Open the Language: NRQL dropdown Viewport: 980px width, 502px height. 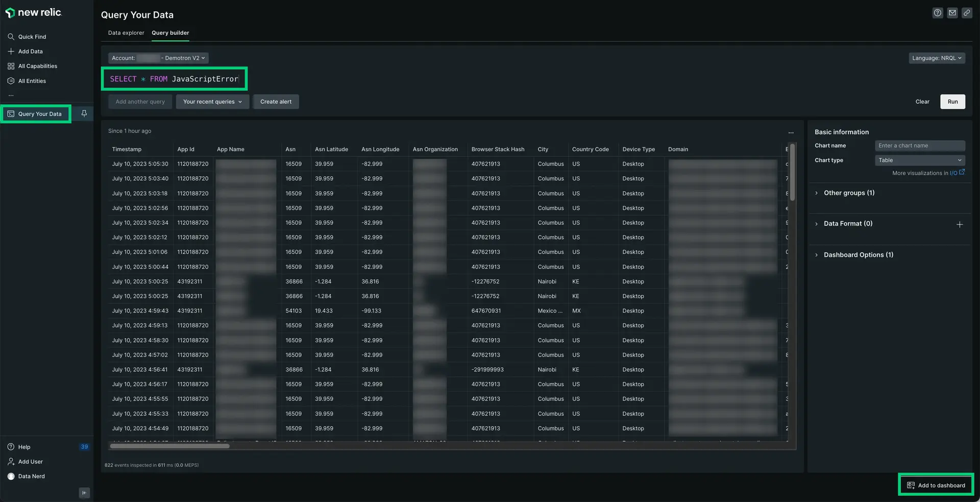937,58
